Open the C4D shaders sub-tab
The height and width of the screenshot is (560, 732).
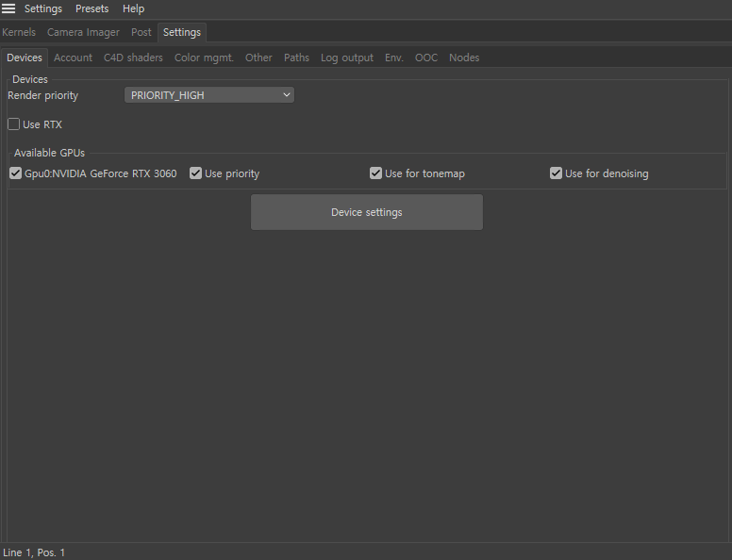click(133, 58)
